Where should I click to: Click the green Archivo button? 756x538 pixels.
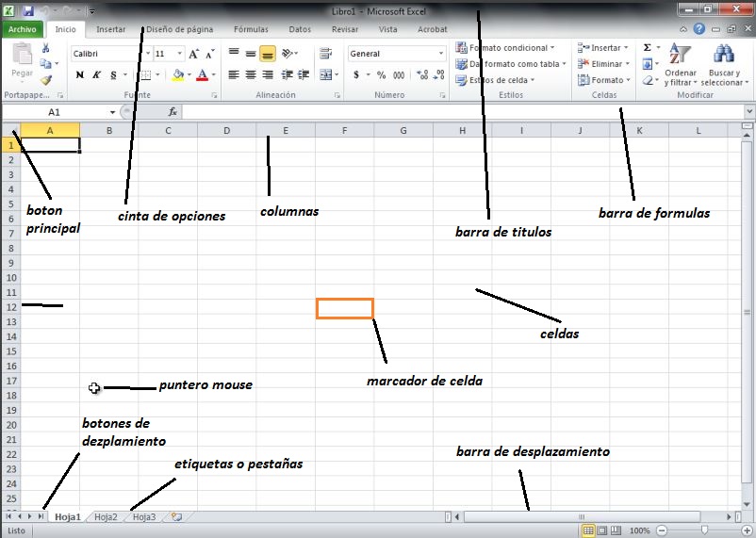pos(22,29)
